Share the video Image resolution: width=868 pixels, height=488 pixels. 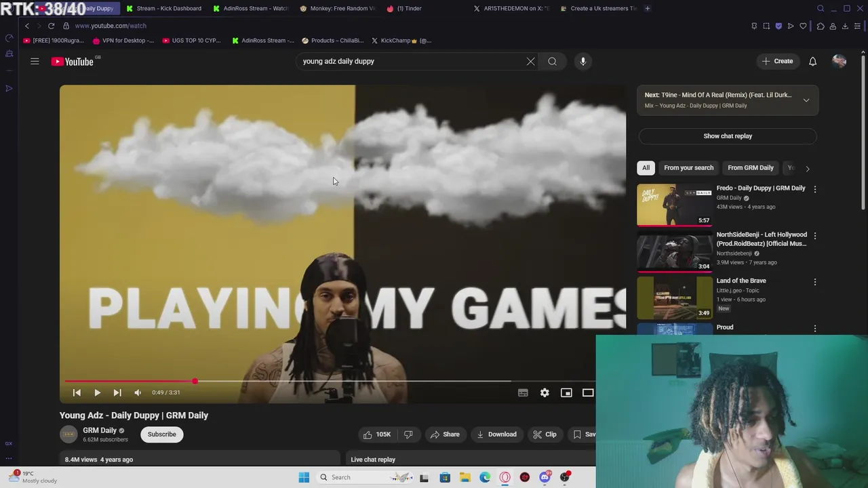pyautogui.click(x=444, y=434)
